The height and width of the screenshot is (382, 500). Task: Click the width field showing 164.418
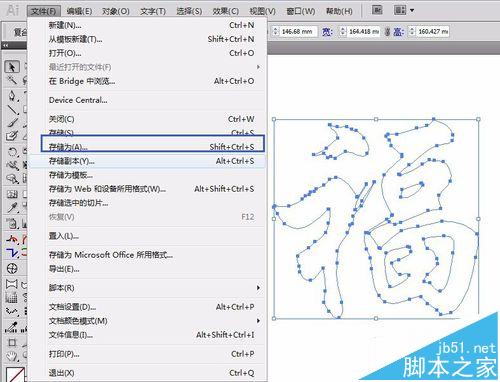point(363,32)
